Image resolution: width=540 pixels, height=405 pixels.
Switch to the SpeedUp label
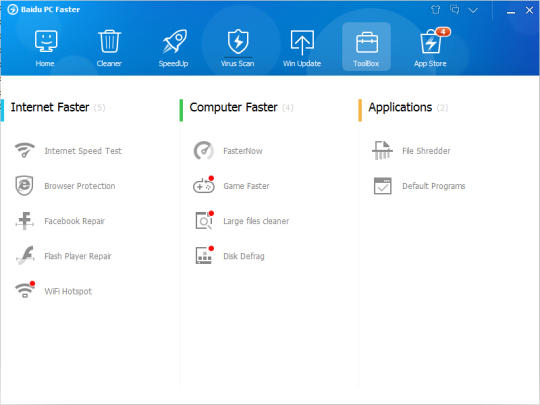click(173, 64)
